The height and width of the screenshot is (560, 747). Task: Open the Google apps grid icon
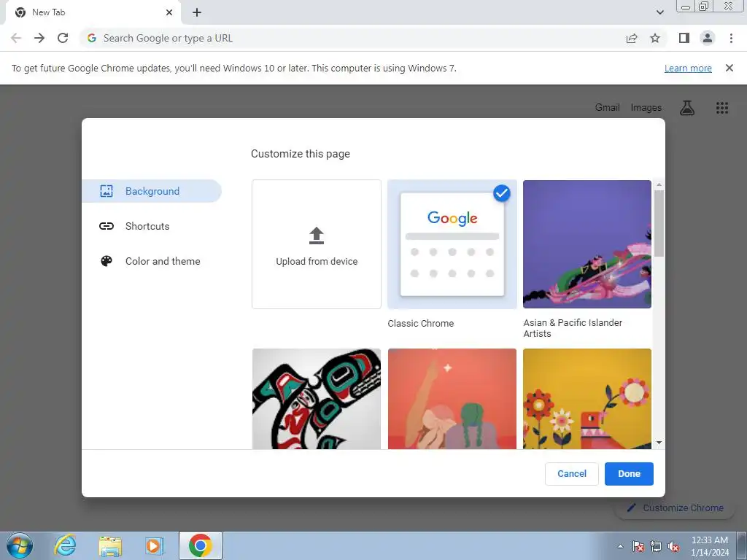point(722,108)
